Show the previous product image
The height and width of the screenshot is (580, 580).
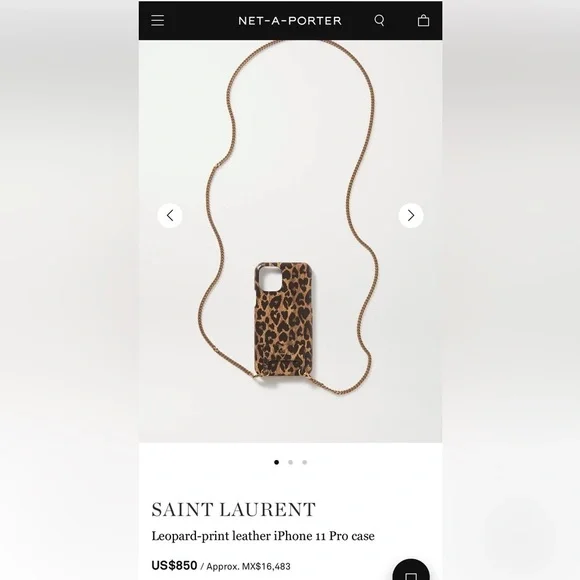click(x=170, y=215)
